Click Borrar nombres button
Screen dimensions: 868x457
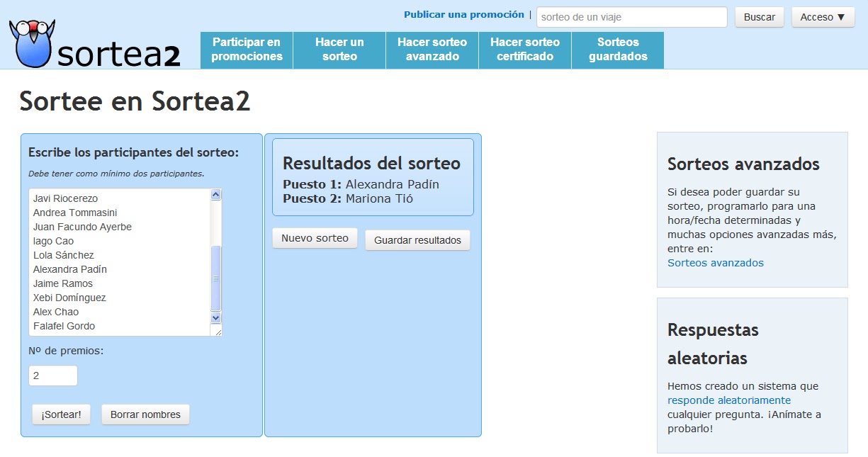(145, 414)
